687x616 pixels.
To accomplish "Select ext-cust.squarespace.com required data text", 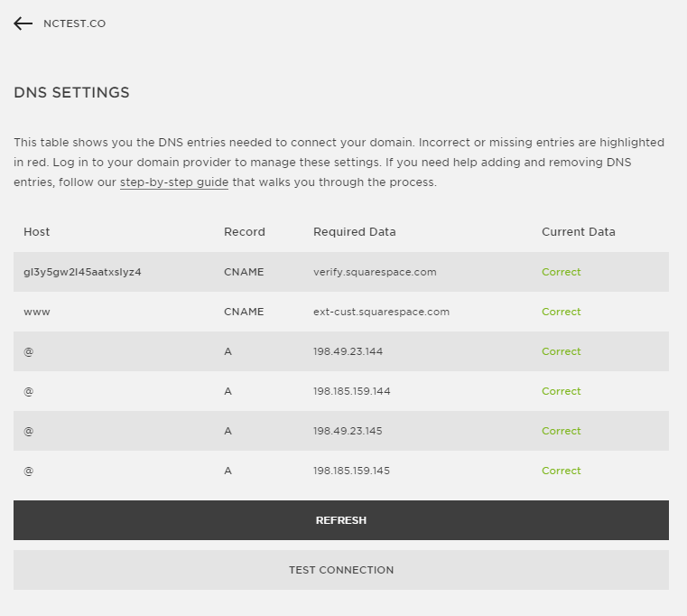I will tap(381, 312).
